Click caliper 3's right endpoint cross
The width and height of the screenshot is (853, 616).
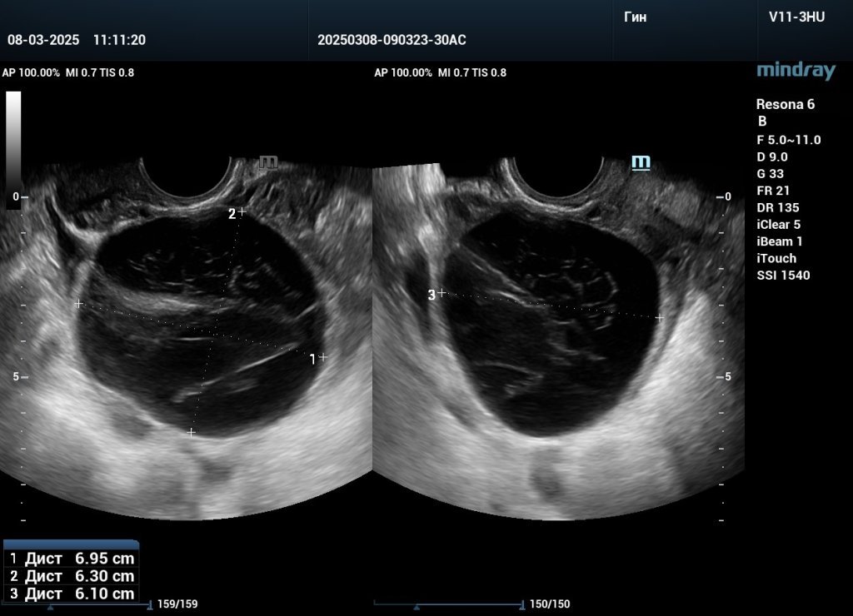coord(660,317)
